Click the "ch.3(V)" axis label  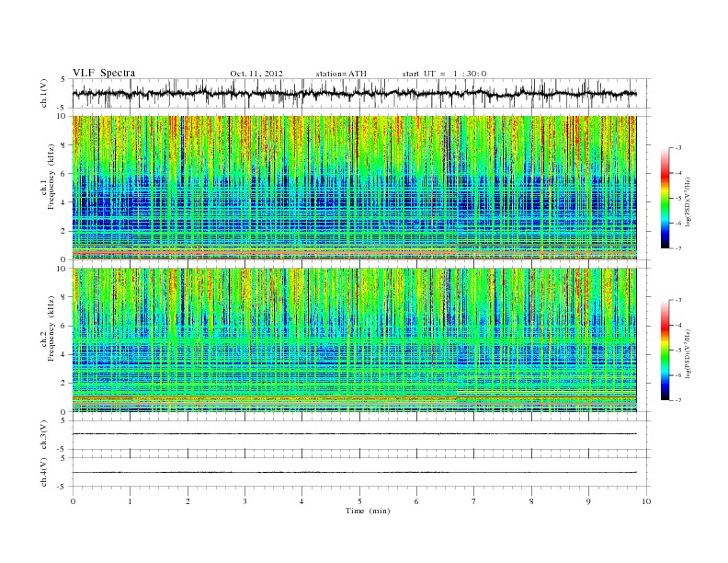[x=44, y=435]
